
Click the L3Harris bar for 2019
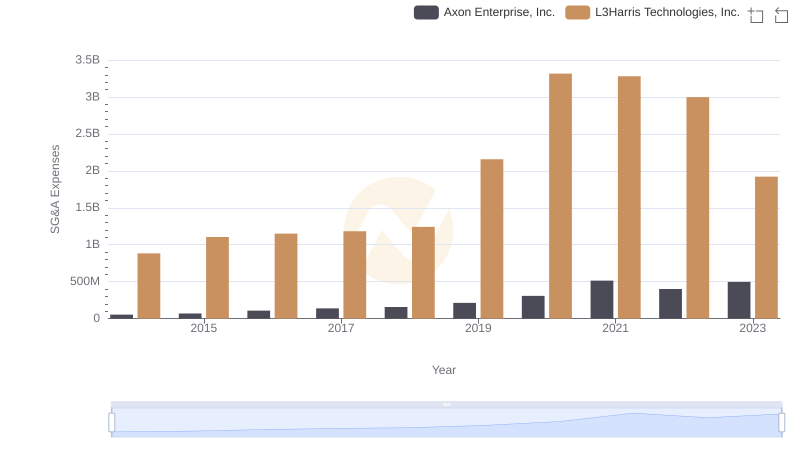point(492,239)
